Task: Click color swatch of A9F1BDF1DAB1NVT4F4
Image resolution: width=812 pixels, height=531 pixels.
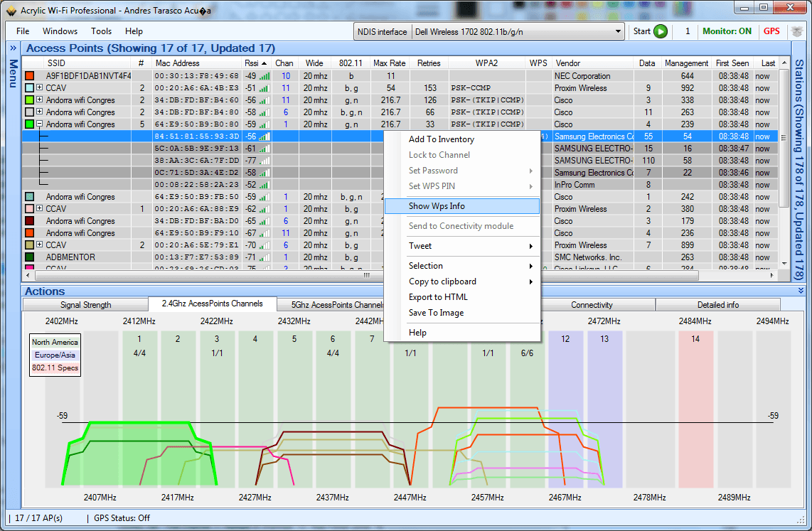Action: click(x=30, y=76)
